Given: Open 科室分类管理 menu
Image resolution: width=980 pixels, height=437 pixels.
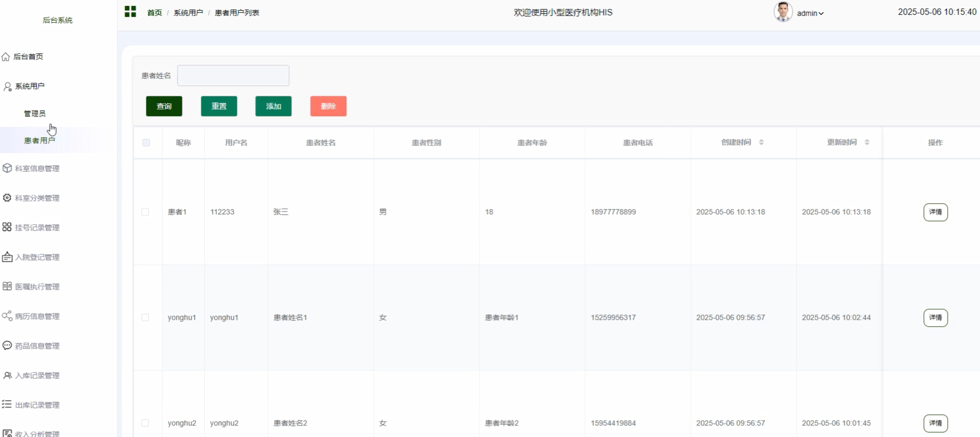Looking at the screenshot, I should pos(37,198).
